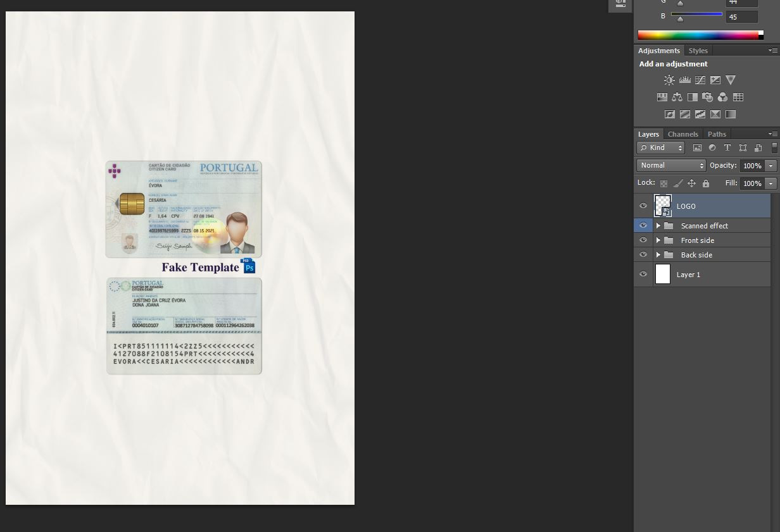The width and height of the screenshot is (780, 532).
Task: Expand the Front side layer group
Action: coord(658,240)
